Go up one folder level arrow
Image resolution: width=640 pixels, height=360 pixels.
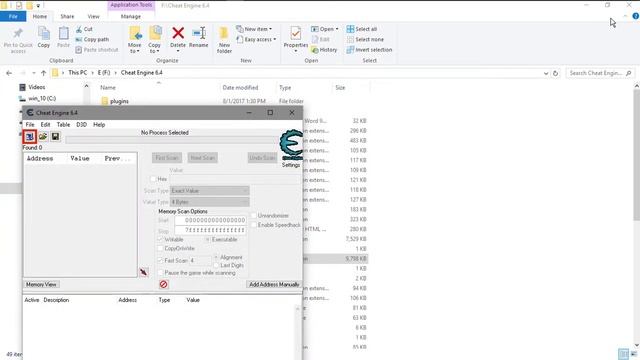pos(43,73)
